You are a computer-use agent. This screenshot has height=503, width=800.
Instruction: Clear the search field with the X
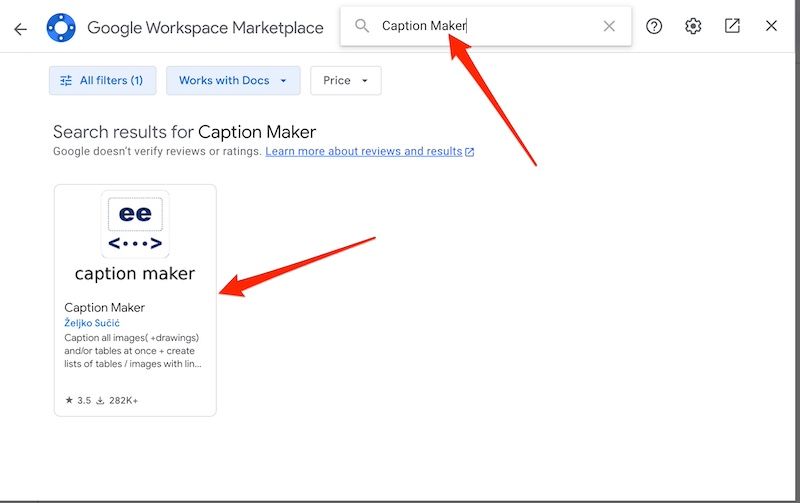609,26
